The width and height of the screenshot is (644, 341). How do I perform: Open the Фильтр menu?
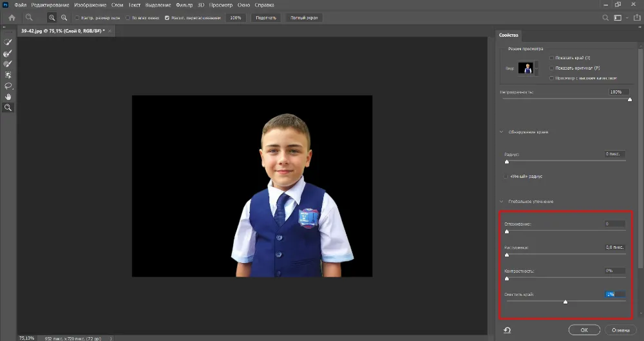[184, 5]
